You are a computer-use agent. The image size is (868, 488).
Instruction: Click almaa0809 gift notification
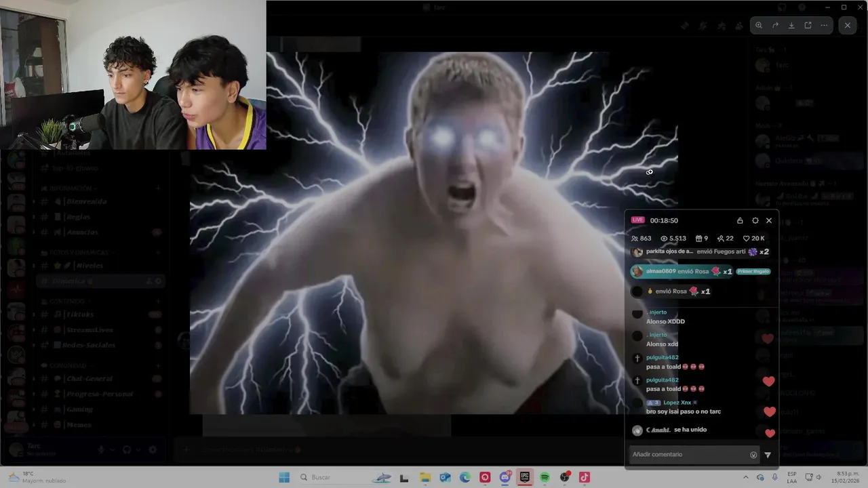(x=682, y=271)
